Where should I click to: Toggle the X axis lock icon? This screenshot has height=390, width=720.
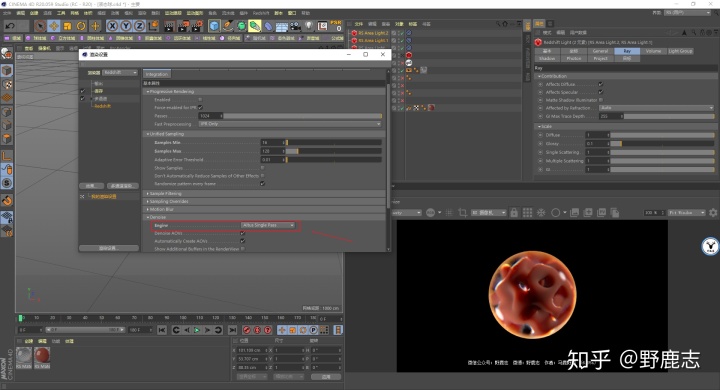click(x=112, y=26)
